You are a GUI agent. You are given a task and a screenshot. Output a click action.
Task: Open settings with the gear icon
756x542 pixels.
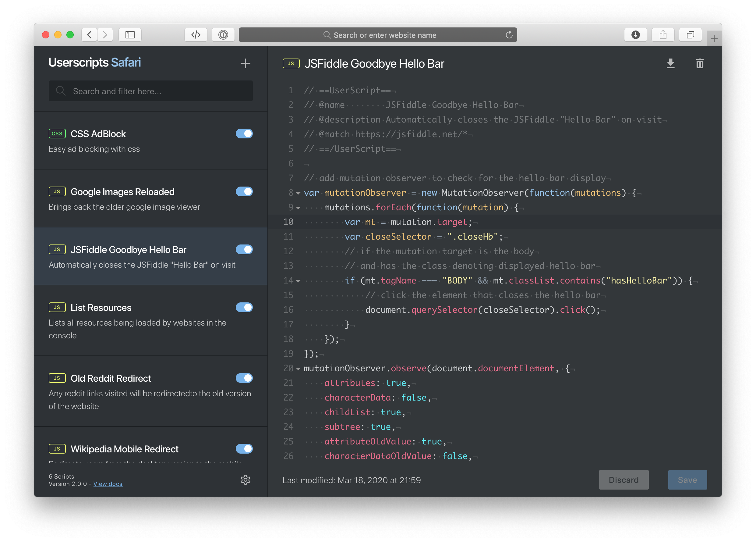(x=245, y=480)
